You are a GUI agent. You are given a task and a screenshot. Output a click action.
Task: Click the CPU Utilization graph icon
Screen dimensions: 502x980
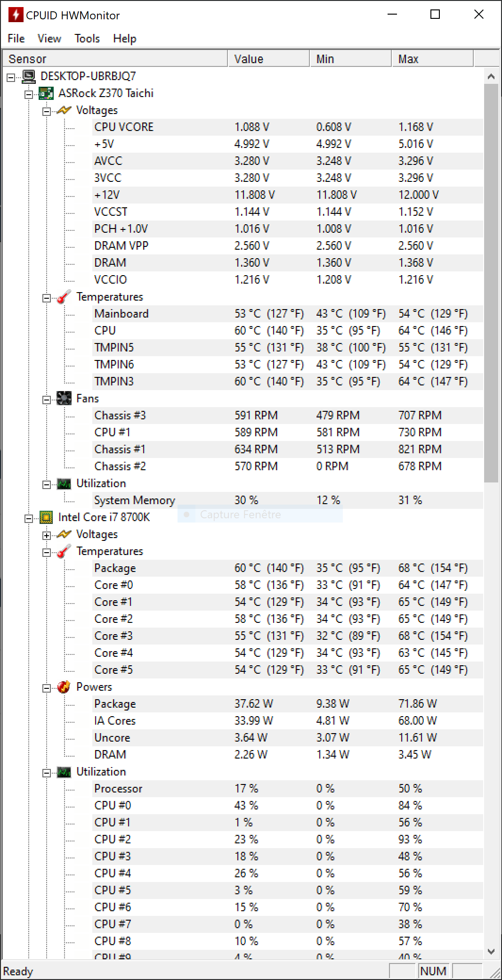click(x=64, y=772)
